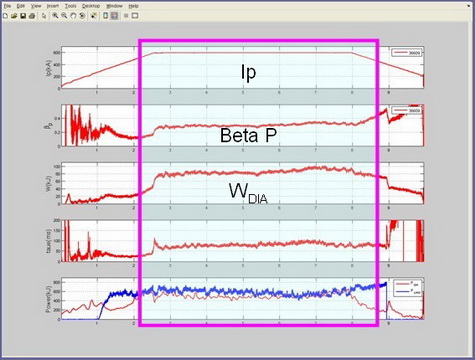475x360 pixels.
Task: Click the Power(kJ) y-axis label
Action: click(x=50, y=299)
